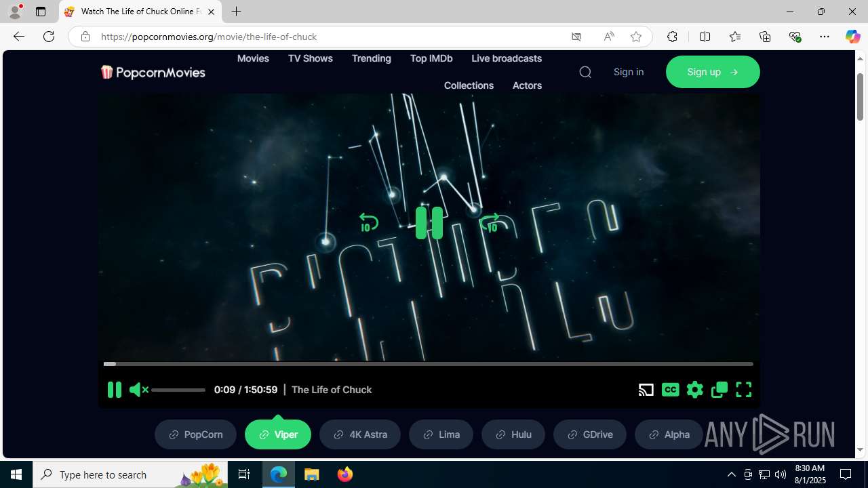The width and height of the screenshot is (868, 488).
Task: Open Read aloud feature
Action: coord(609,37)
